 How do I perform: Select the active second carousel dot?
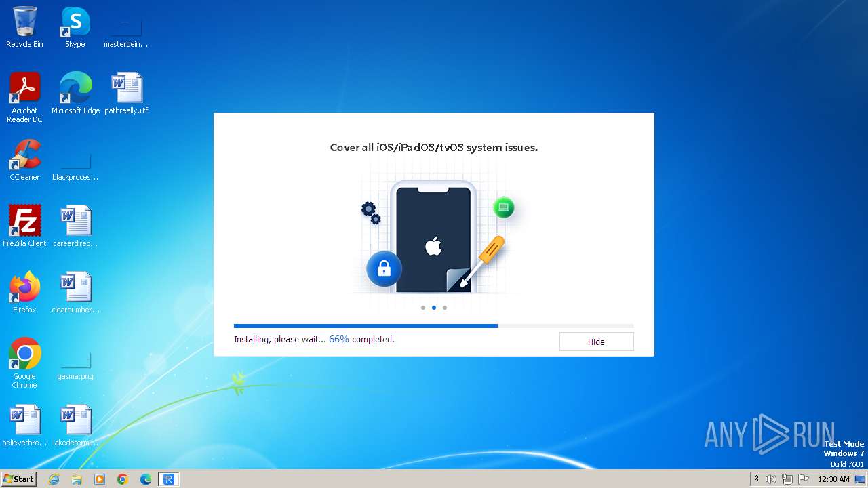point(434,308)
